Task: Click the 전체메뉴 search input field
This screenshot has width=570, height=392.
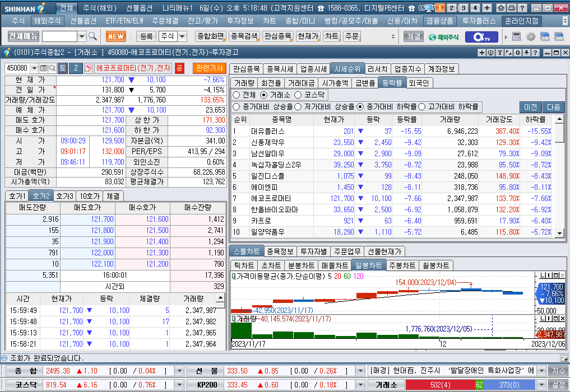Action: pos(59,36)
